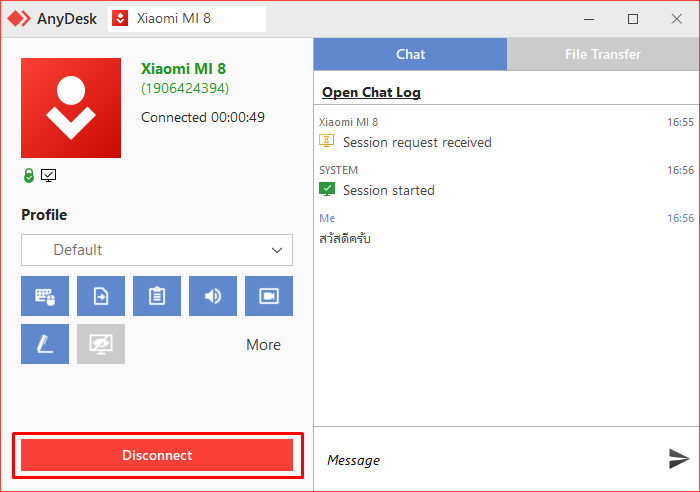Click the green session started icon

(x=327, y=189)
